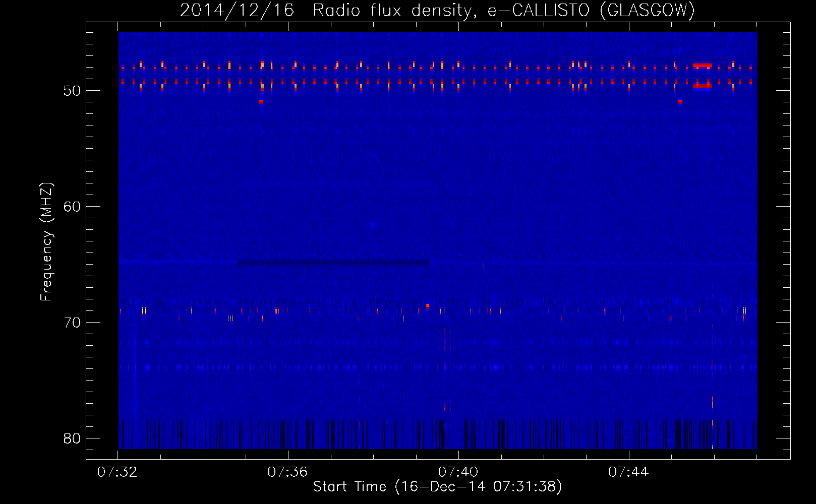Click the 'Start Time (16-Dec-14 07:31:38)' label

coord(437,487)
